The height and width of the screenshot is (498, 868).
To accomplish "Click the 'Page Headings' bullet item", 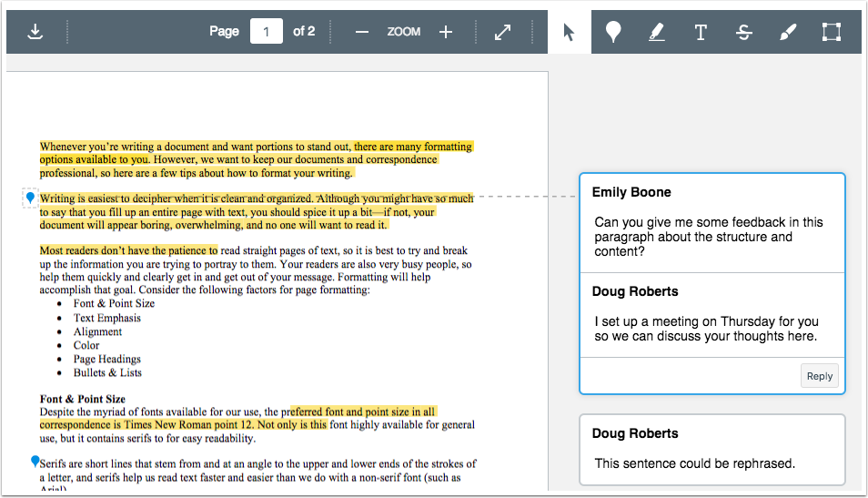I will pos(107,359).
